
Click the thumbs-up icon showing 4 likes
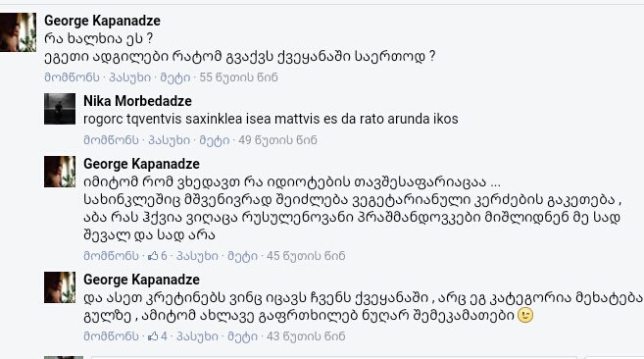click(x=153, y=336)
